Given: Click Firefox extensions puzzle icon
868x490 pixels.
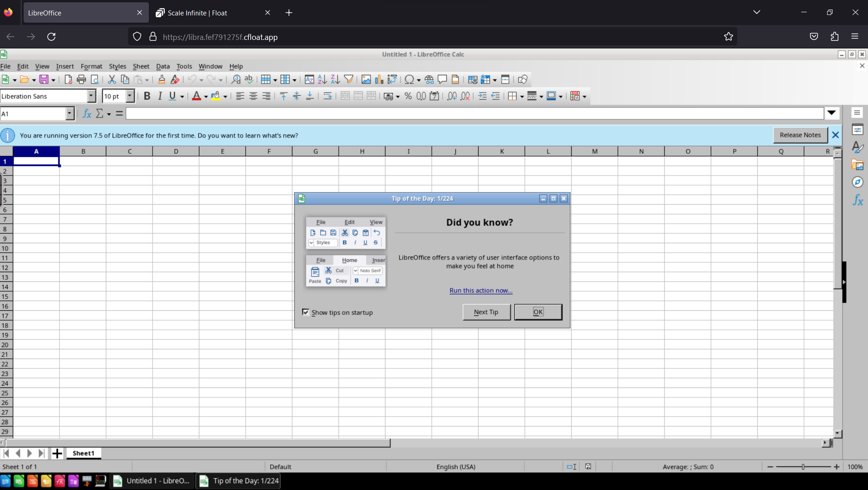Looking at the screenshot, I should (x=834, y=37).
